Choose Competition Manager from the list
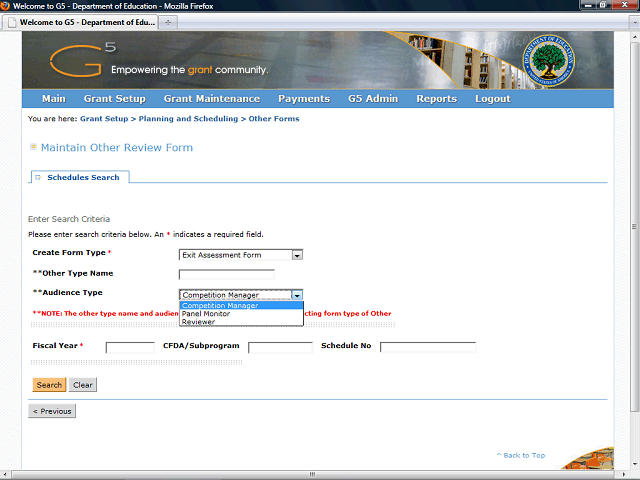 (241, 305)
